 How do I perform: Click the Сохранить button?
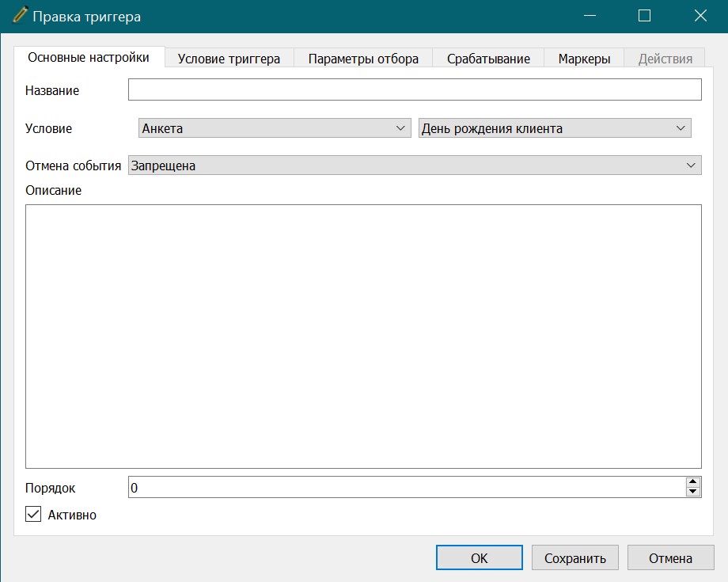point(574,557)
